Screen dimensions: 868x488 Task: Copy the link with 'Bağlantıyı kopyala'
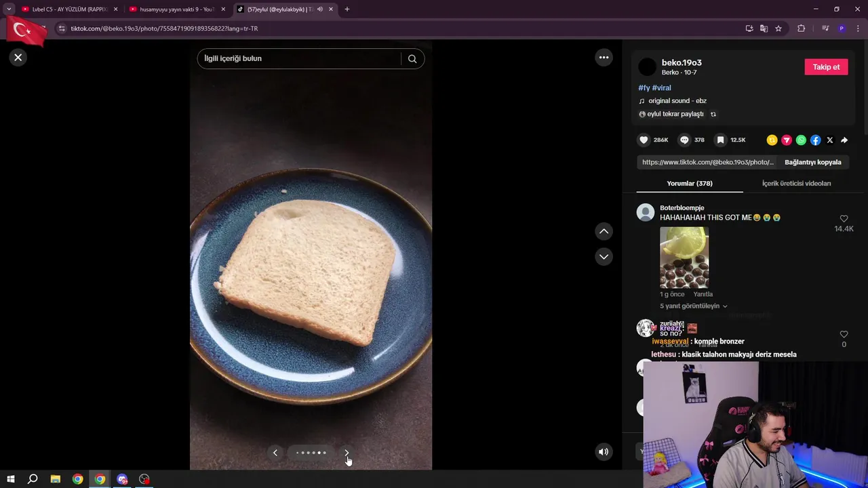click(812, 163)
